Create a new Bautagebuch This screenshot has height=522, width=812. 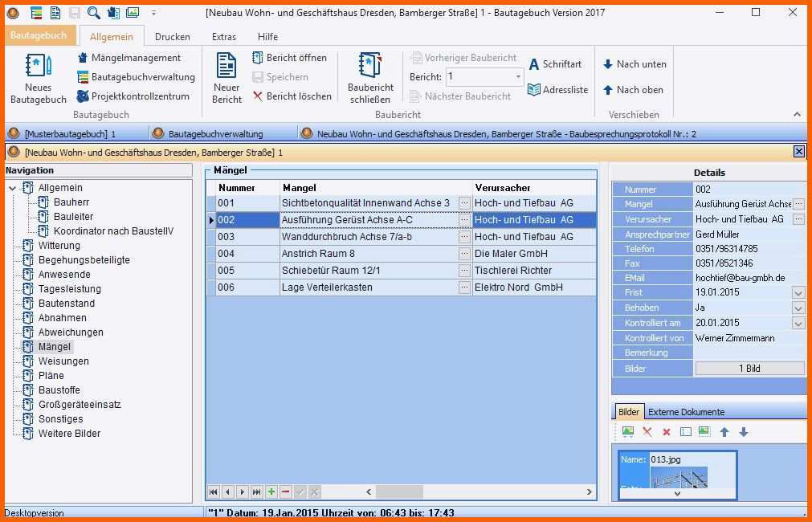(38, 79)
